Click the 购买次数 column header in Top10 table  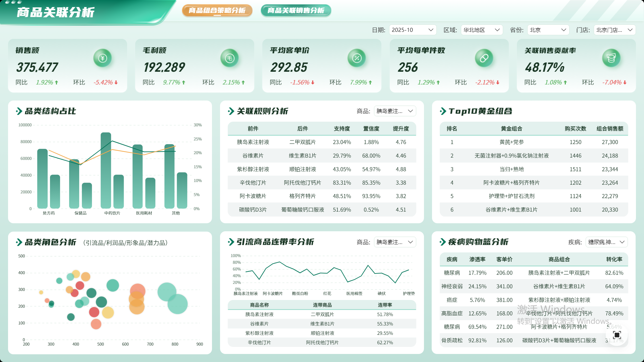pyautogui.click(x=575, y=129)
